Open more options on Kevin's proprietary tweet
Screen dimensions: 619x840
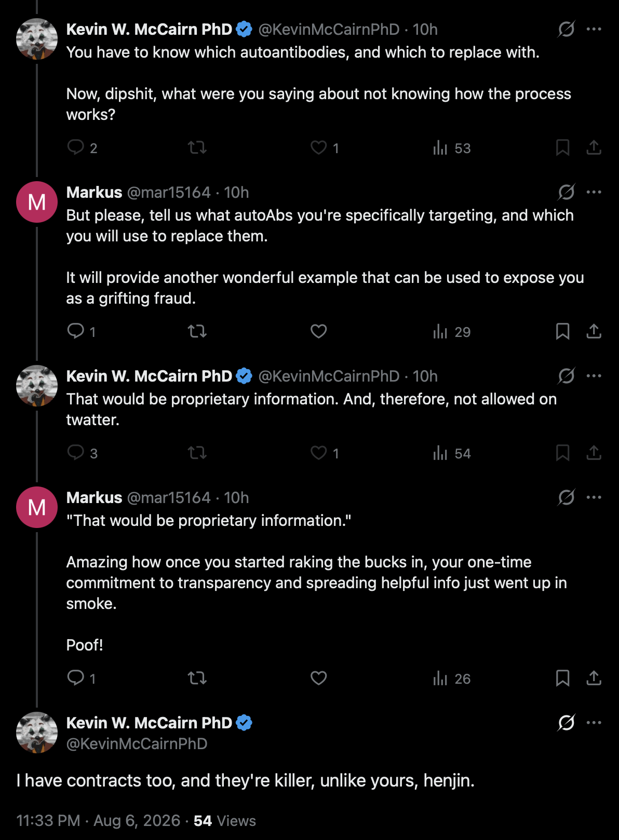[594, 376]
